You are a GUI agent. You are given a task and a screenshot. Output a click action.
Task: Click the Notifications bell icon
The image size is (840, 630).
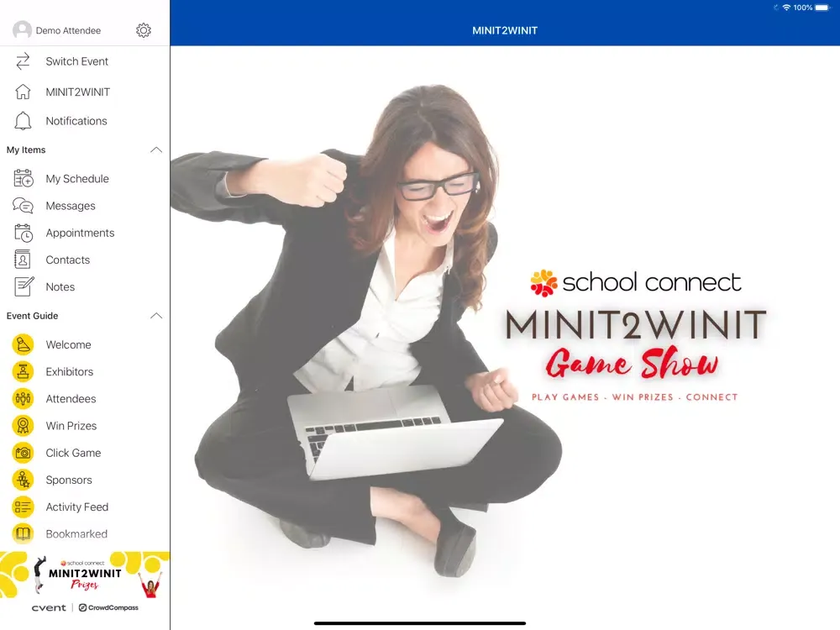(x=23, y=121)
